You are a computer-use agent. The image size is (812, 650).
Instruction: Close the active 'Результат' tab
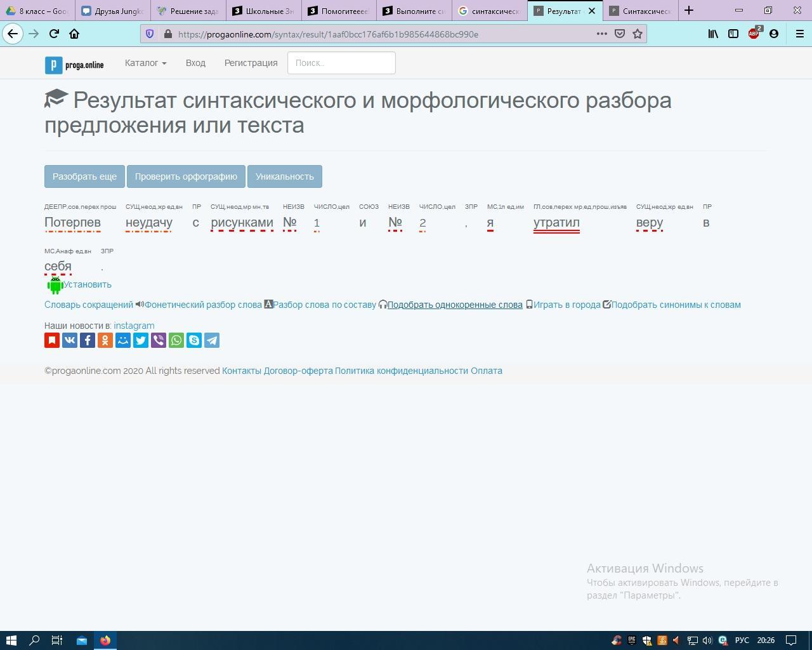[x=591, y=11]
